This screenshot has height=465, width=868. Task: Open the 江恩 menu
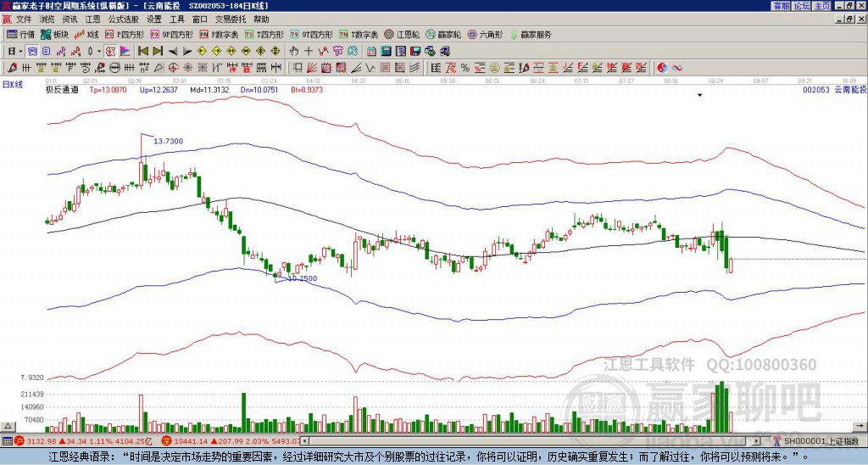tap(92, 20)
